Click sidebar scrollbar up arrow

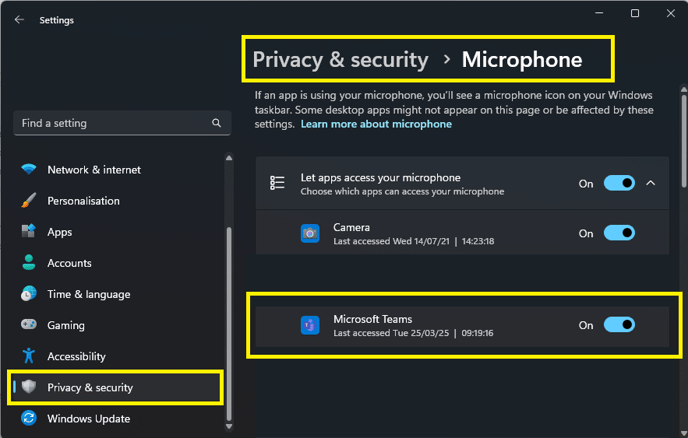pos(229,158)
